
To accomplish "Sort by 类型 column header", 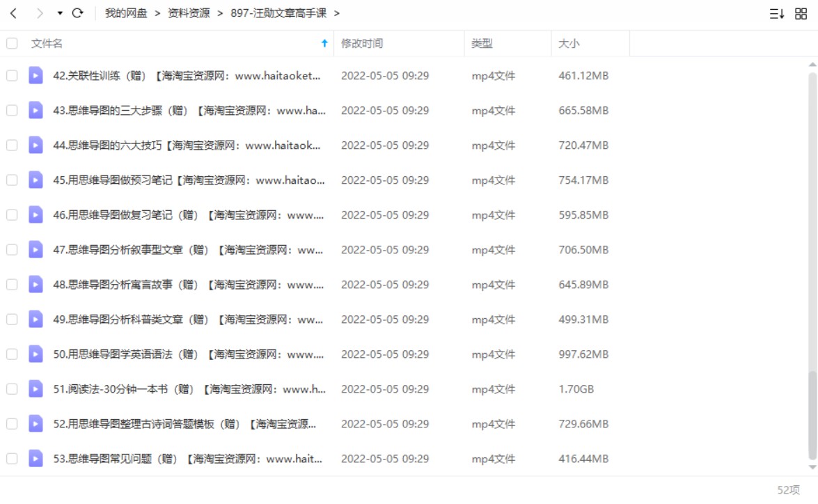I will click(x=482, y=43).
